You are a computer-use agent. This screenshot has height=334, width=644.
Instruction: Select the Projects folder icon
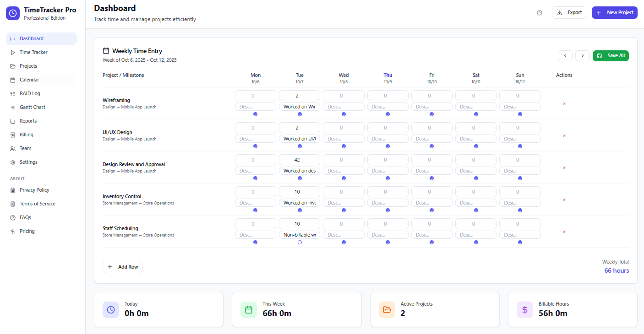click(13, 66)
